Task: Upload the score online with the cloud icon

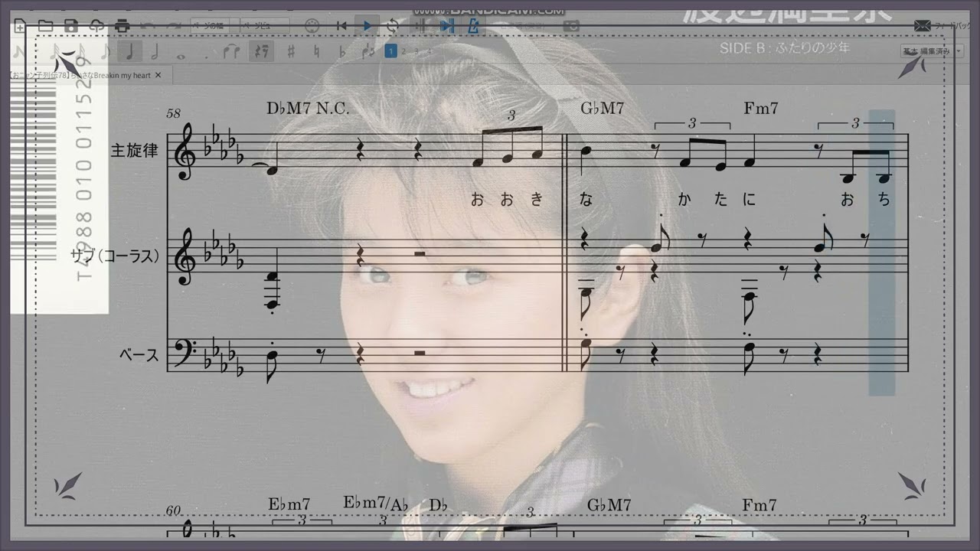Action: tap(96, 26)
